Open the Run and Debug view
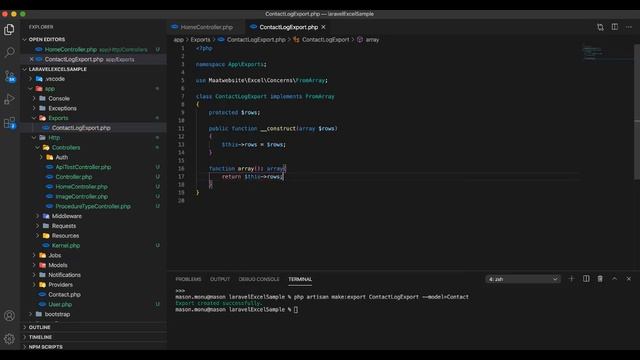Image resolution: width=640 pixels, height=360 pixels. pos(9,99)
